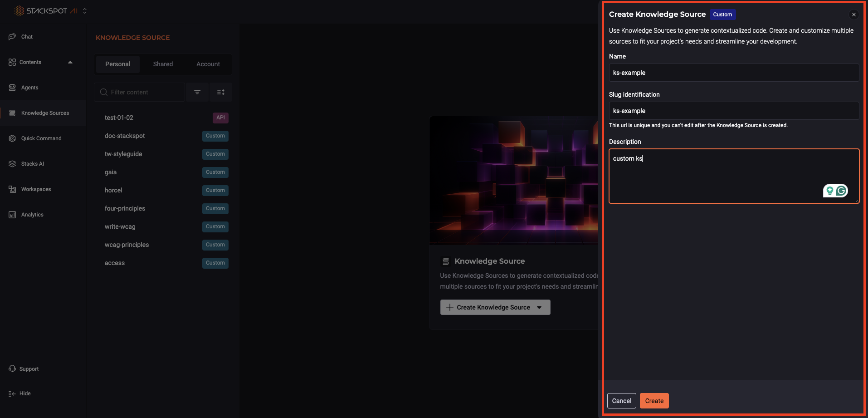The width and height of the screenshot is (868, 418).
Task: Collapse the Contents section chevron
Action: [70, 62]
